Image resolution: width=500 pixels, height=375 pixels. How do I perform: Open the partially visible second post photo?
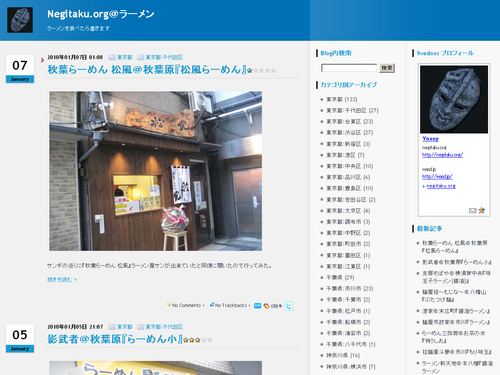click(x=156, y=368)
